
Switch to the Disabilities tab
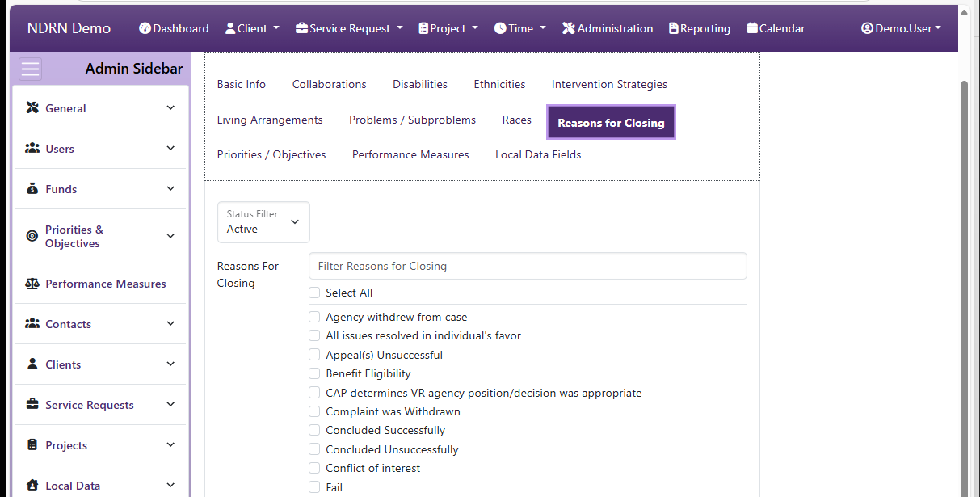pyautogui.click(x=420, y=84)
